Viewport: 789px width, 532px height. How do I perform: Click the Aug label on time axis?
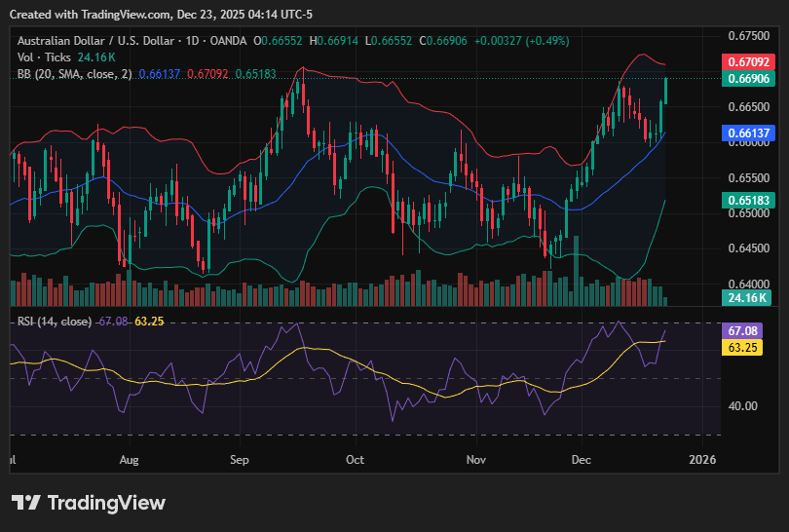129,458
